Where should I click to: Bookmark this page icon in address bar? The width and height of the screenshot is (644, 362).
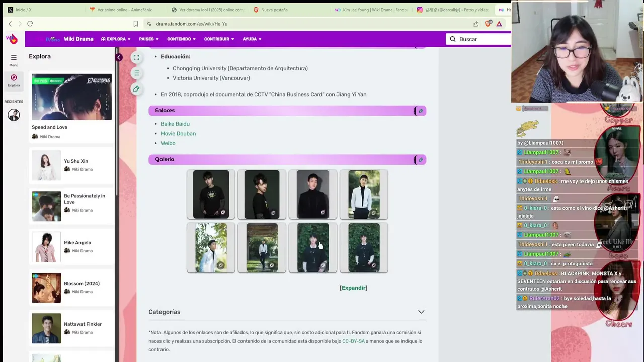pos(136,24)
